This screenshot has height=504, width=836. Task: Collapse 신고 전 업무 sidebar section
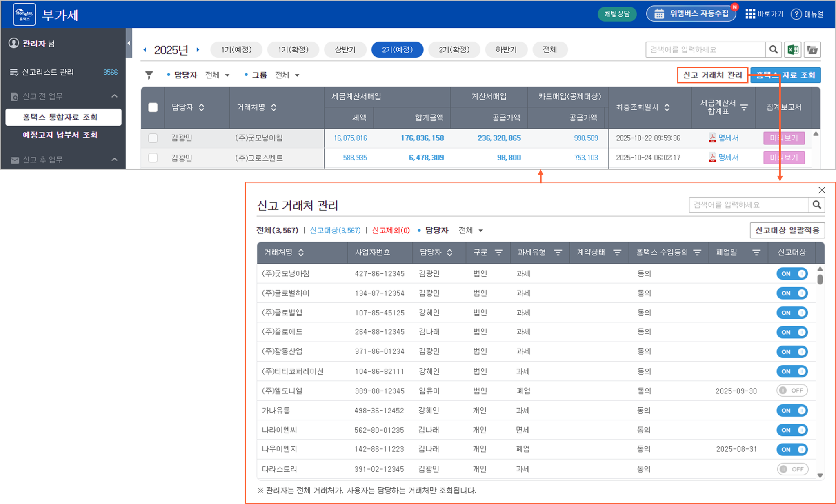click(x=114, y=96)
